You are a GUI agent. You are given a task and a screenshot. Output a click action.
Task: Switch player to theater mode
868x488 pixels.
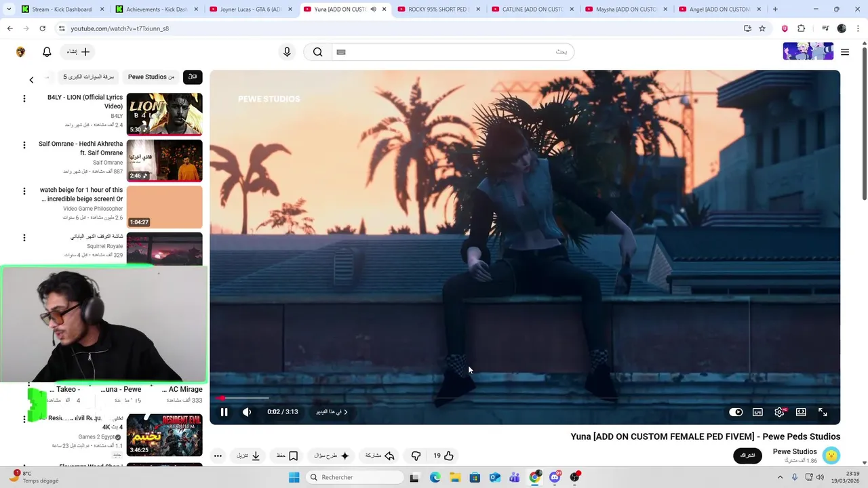pos(801,412)
